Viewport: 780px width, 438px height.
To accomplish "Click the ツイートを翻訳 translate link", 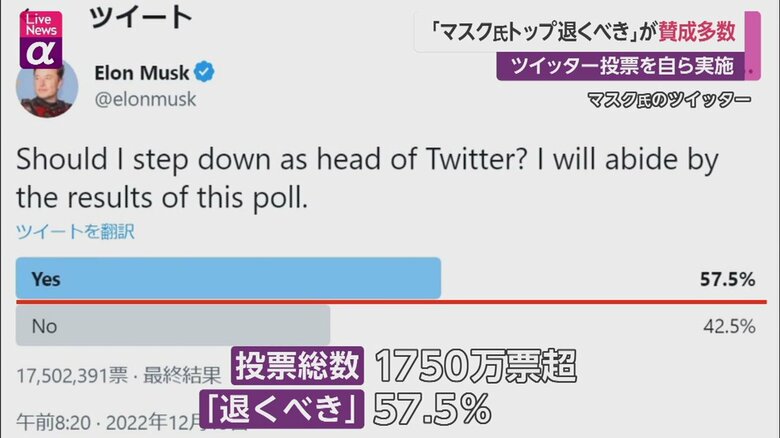I will (x=75, y=231).
